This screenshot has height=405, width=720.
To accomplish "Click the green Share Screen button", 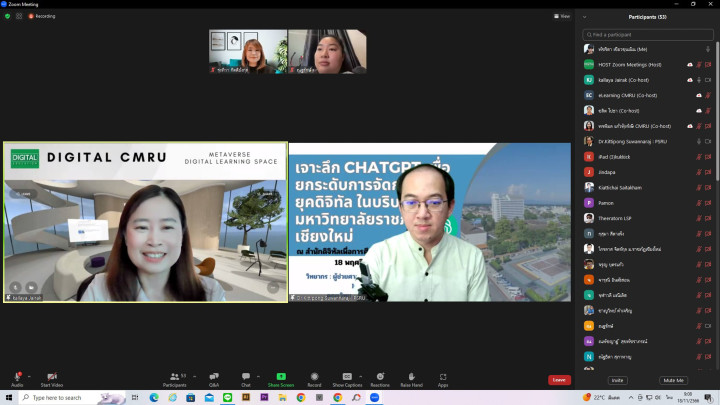I will point(281,379).
